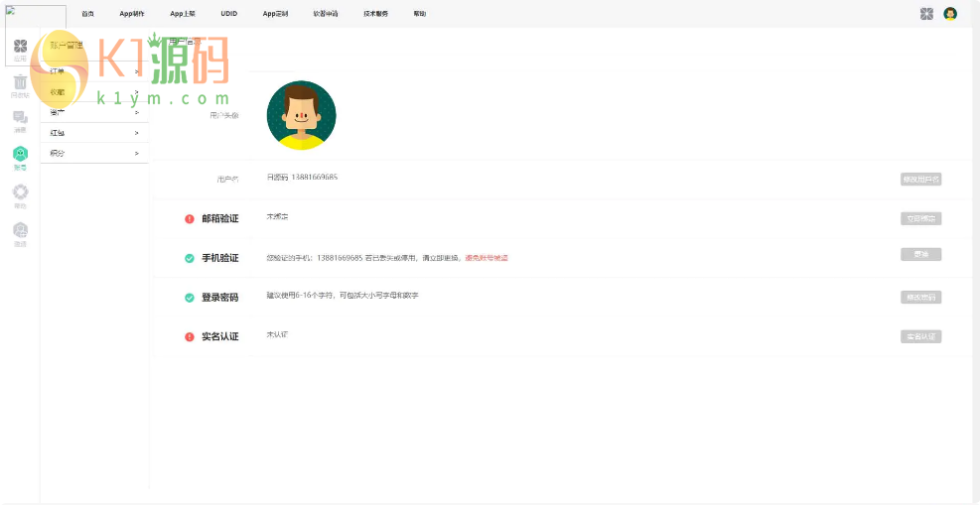Follow the red 避免账号被盗 link
Screen dimensions: 980x505
(487, 258)
